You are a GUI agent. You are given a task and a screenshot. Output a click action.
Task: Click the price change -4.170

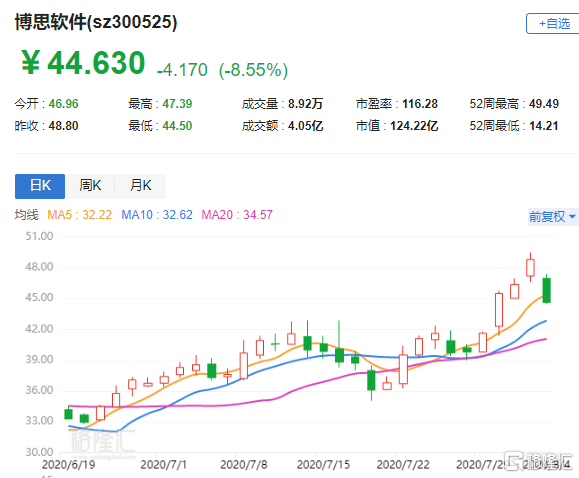point(182,70)
